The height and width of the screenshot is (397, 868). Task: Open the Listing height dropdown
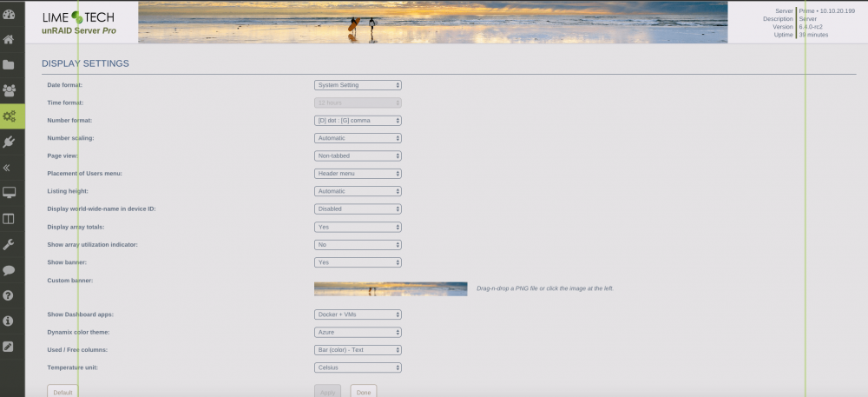tap(358, 191)
